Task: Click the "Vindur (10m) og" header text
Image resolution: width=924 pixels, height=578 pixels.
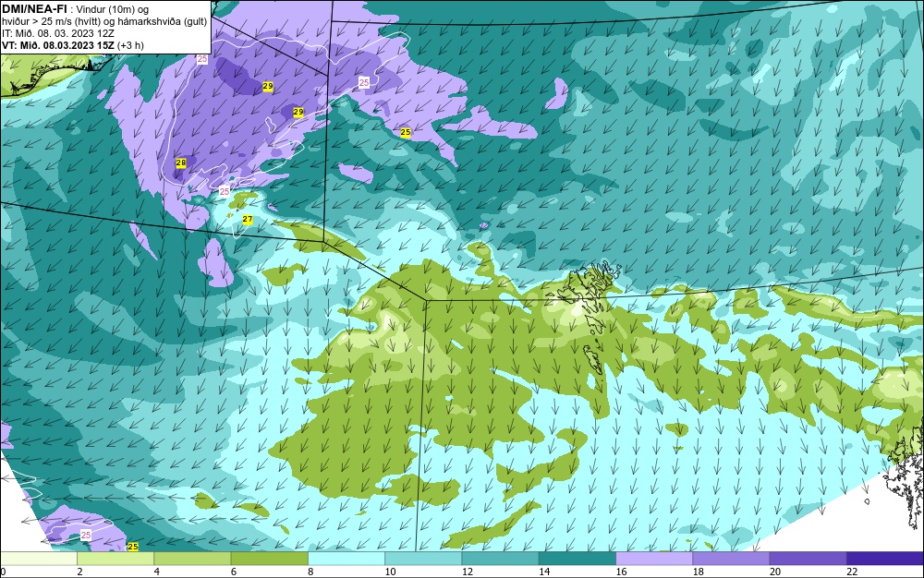Action: coord(113,9)
